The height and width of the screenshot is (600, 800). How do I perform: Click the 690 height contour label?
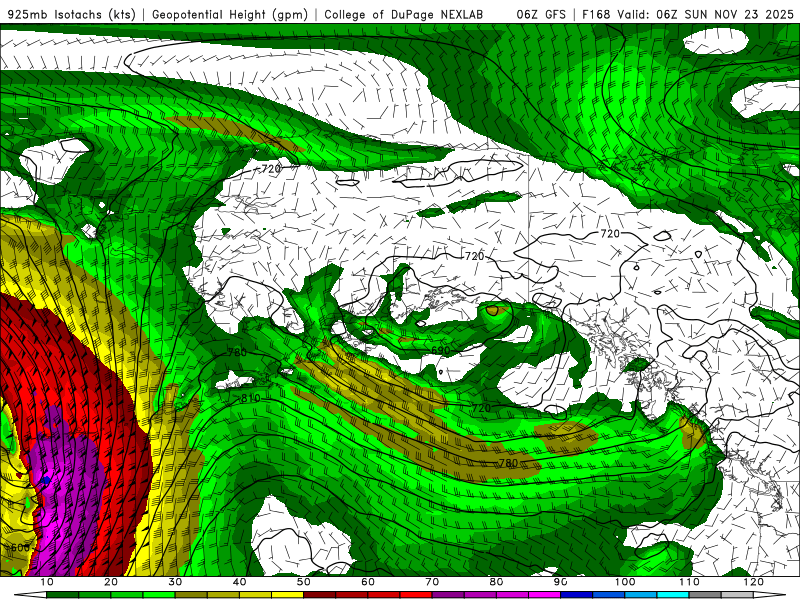click(440, 351)
